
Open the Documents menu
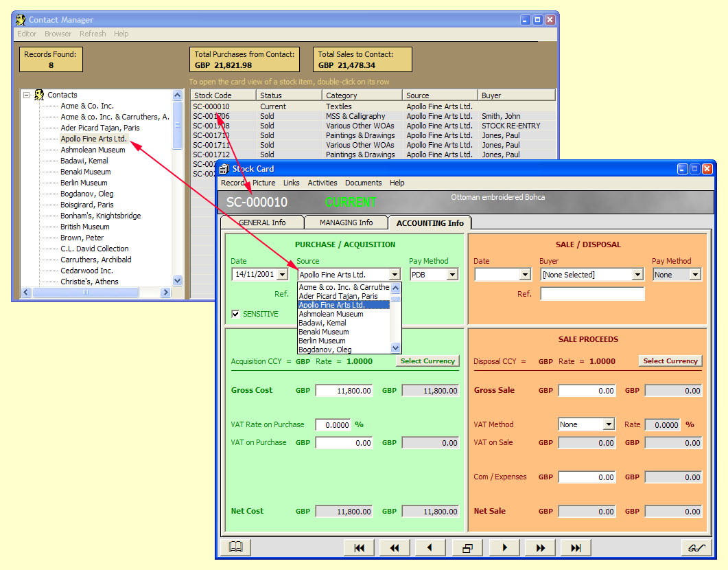click(363, 183)
